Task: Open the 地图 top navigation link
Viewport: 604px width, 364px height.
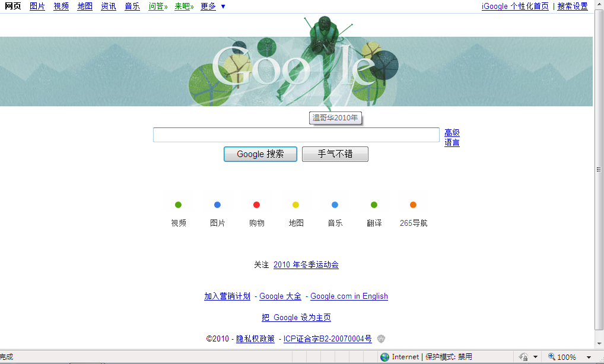Action: pyautogui.click(x=85, y=6)
